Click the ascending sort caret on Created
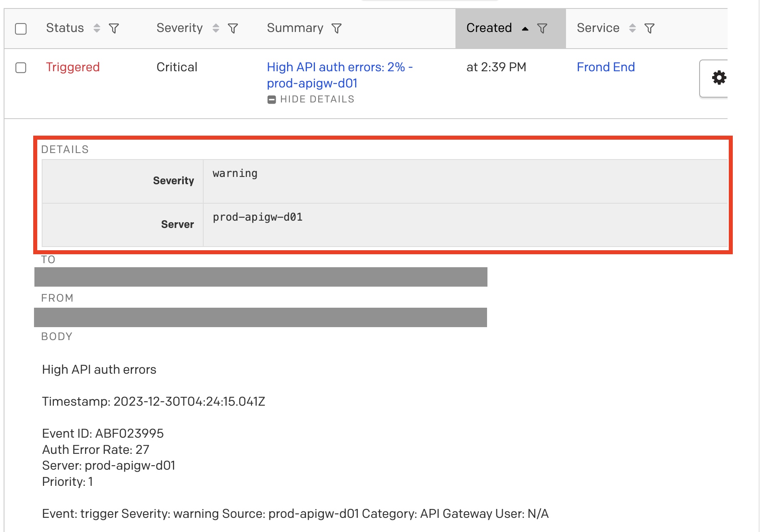766x532 pixels. 525,28
